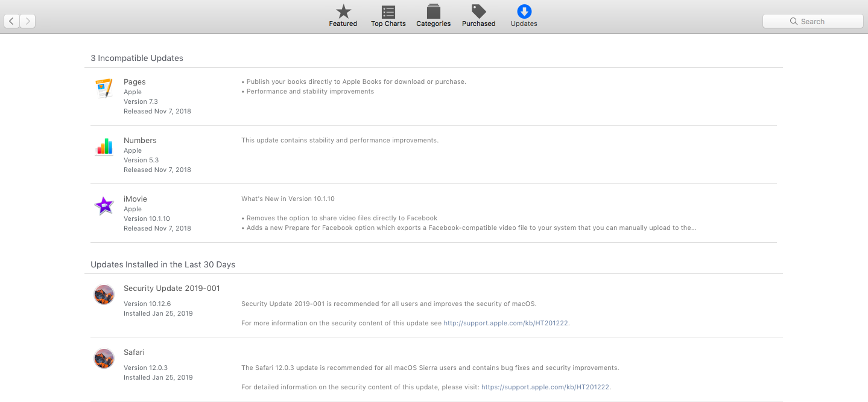Click into the Search field

coord(813,21)
